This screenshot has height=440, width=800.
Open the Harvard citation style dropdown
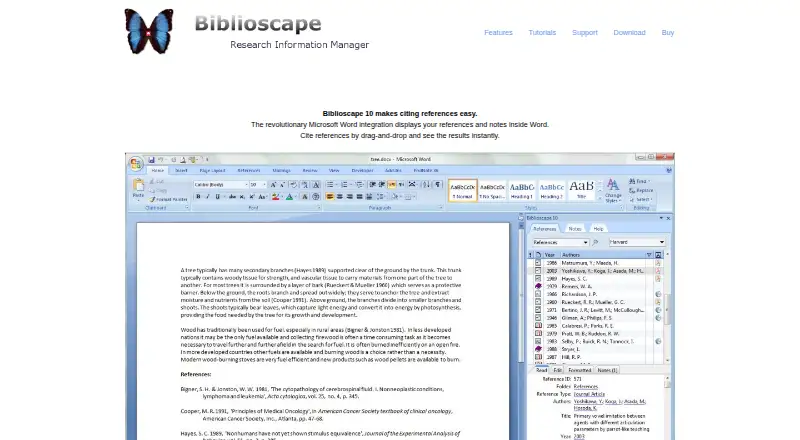[637, 242]
